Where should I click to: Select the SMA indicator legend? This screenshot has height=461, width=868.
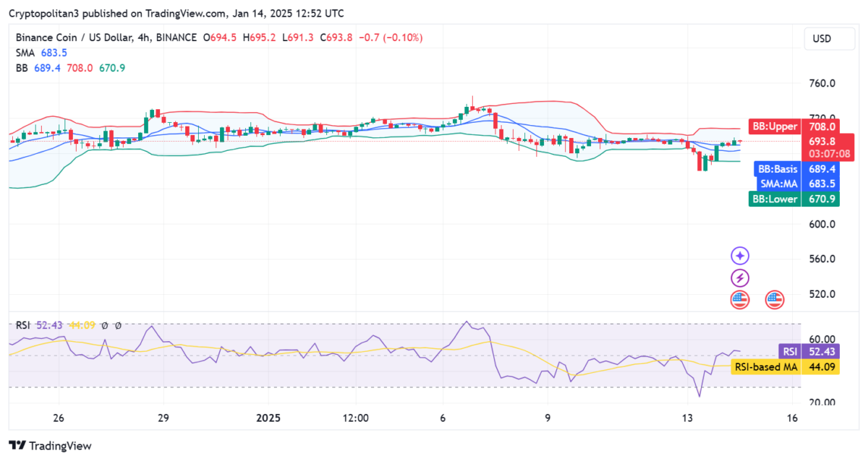coord(32,53)
